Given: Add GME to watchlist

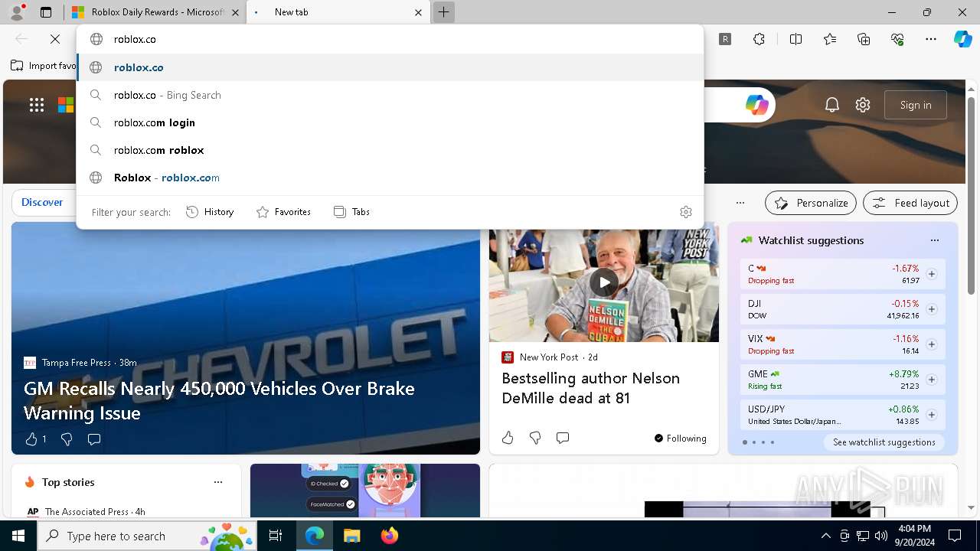Looking at the screenshot, I should [931, 380].
